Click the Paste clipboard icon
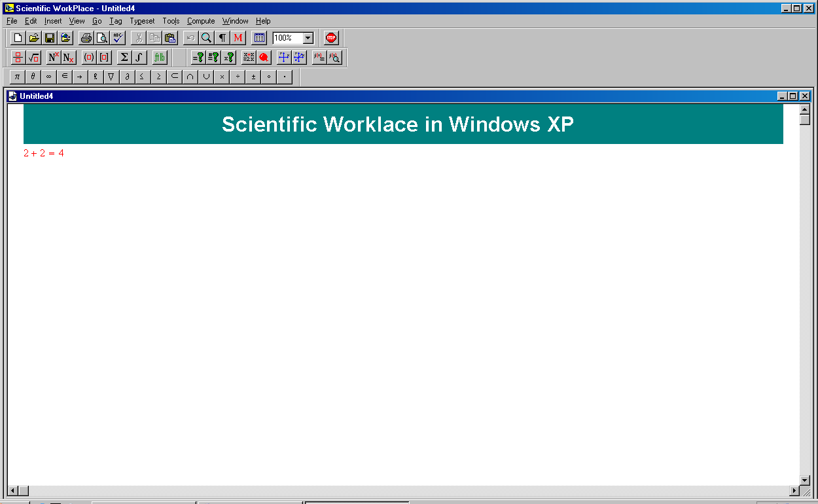The image size is (818, 504). (x=170, y=38)
